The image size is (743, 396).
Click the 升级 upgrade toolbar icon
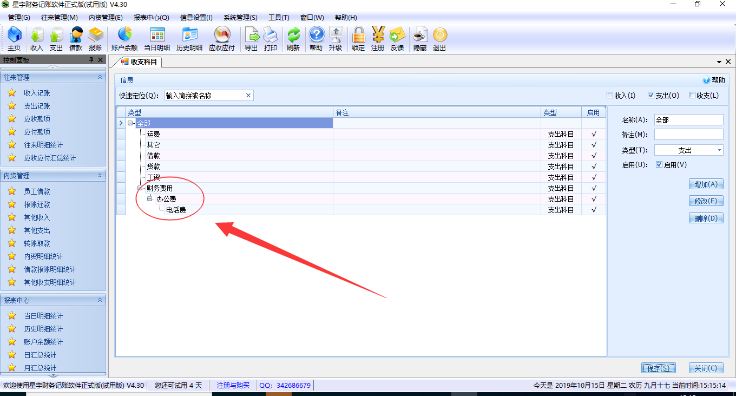[x=335, y=38]
